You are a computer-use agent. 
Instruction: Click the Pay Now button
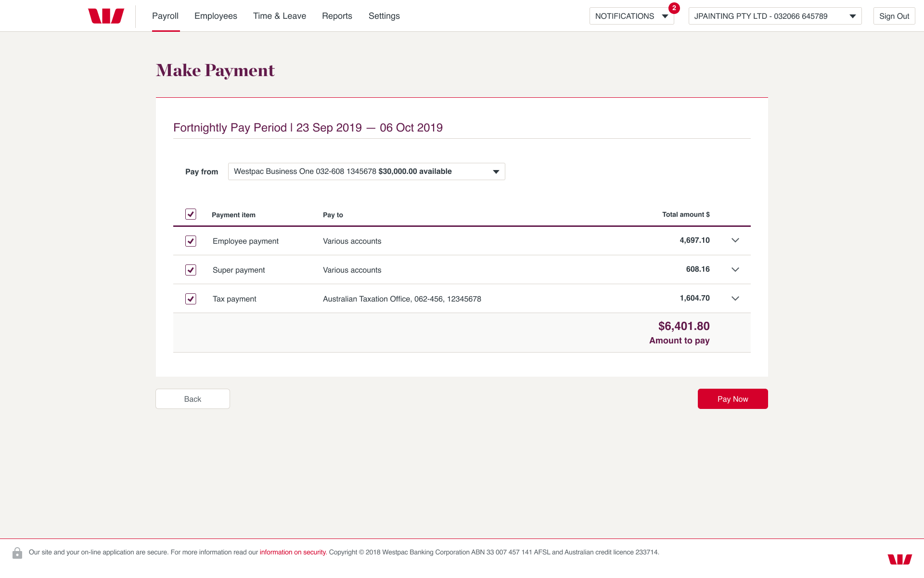(x=733, y=399)
